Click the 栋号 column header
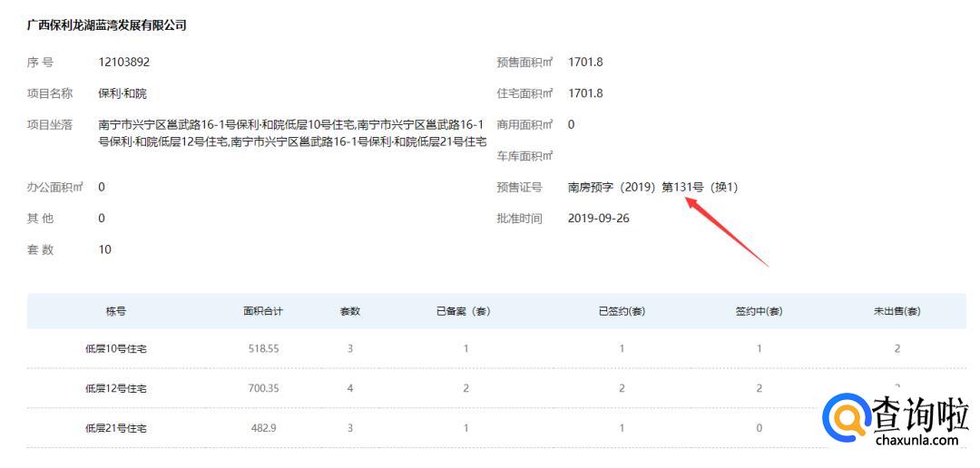The image size is (980, 468). 116,311
